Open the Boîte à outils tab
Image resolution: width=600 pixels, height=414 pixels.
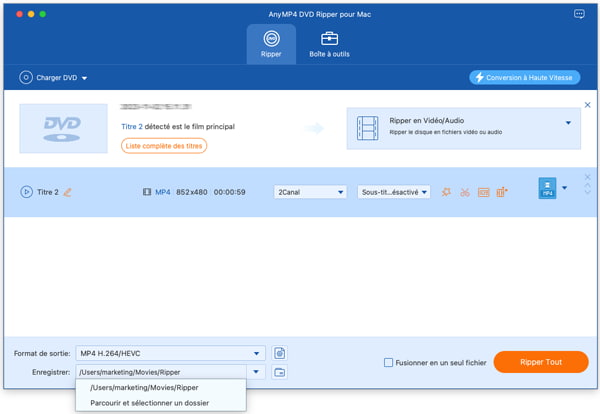[x=329, y=44]
